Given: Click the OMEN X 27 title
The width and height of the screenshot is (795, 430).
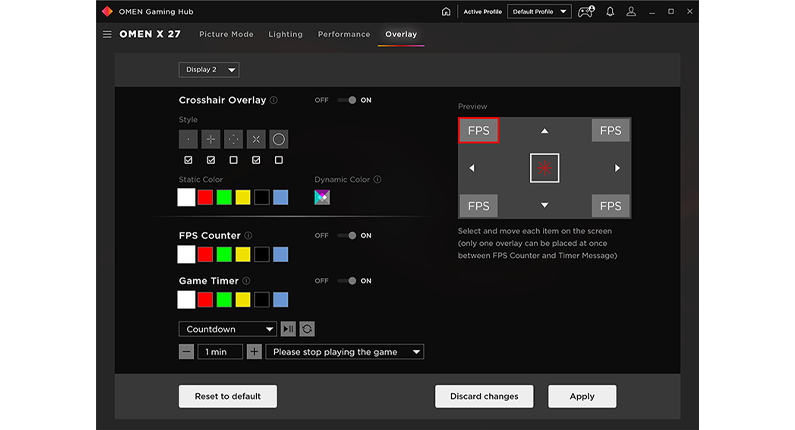Looking at the screenshot, I should (150, 34).
